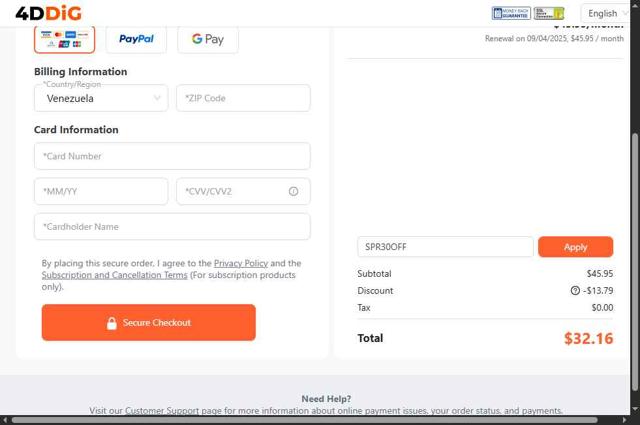640x425 pixels.
Task: Click the CVV info help icon
Action: click(x=293, y=191)
